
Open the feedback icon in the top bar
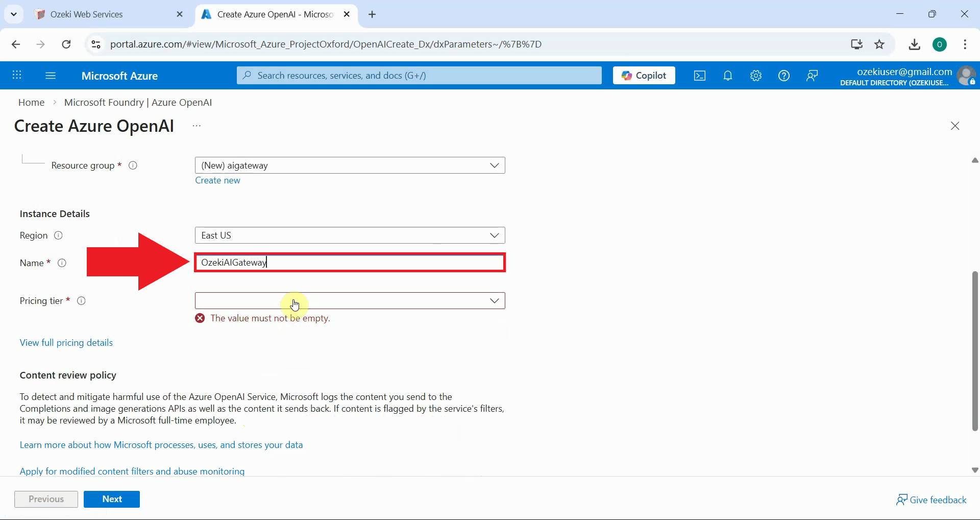(x=812, y=75)
